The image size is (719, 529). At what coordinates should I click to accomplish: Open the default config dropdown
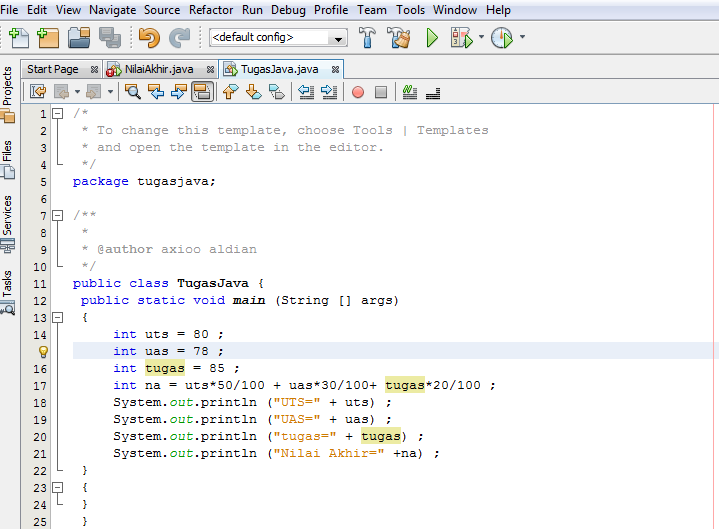pos(278,38)
